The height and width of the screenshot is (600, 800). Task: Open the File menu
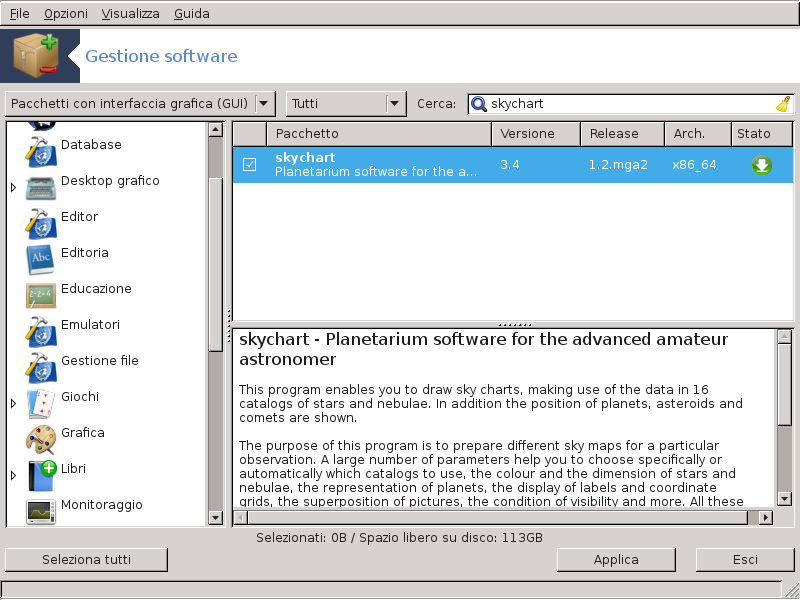coord(19,14)
